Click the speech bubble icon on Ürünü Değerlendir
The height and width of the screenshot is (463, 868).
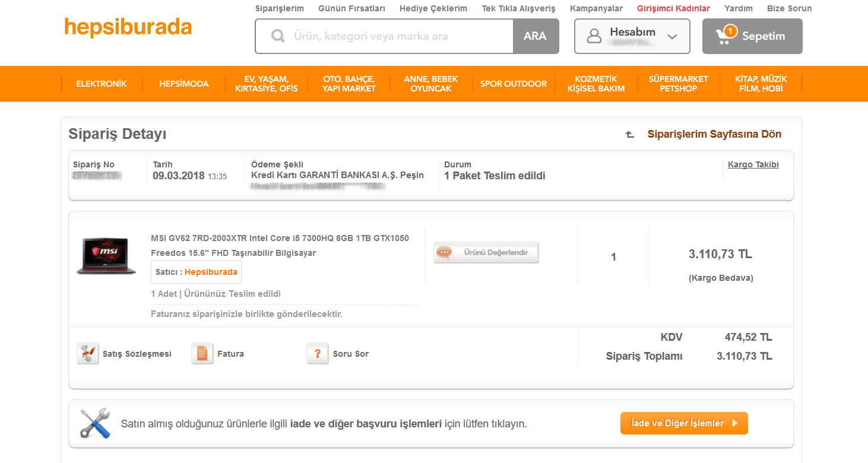point(443,252)
